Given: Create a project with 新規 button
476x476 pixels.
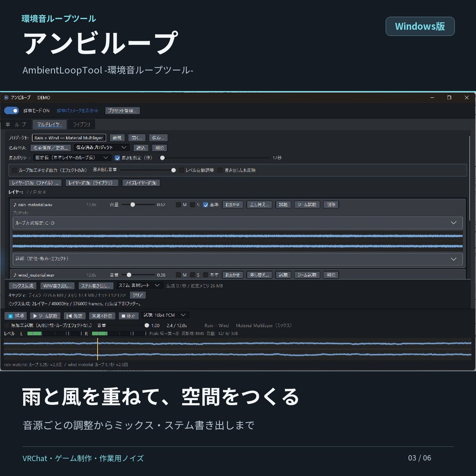Looking at the screenshot, I should pyautogui.click(x=117, y=138).
